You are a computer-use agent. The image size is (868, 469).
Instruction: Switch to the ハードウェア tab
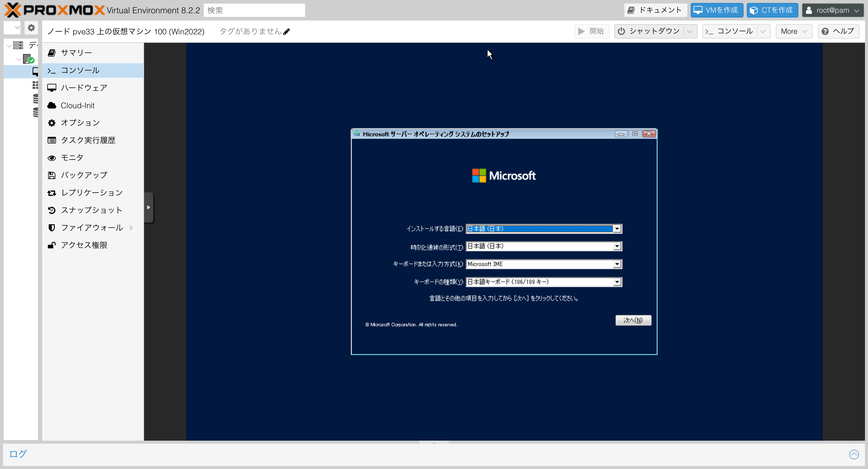click(x=84, y=88)
